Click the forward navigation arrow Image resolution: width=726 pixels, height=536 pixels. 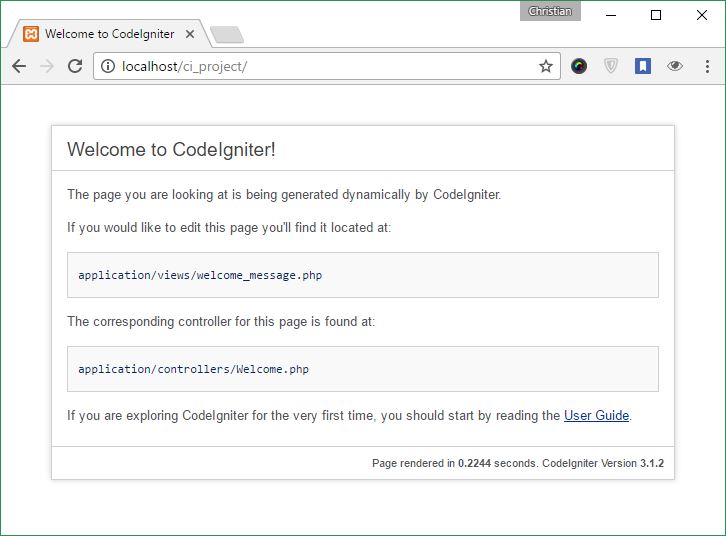(x=47, y=66)
